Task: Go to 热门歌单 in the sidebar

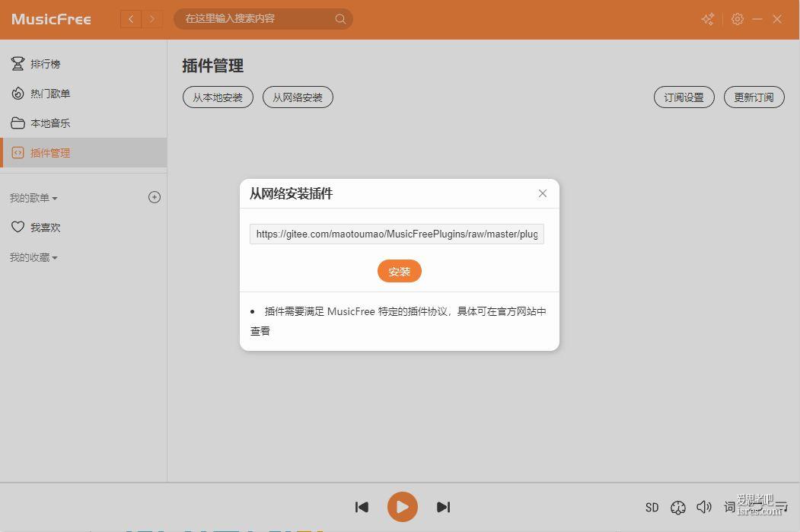Action: 49,94
